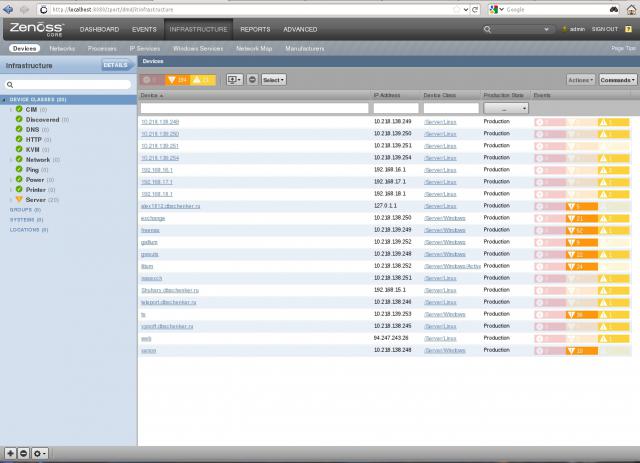
Task: Open the Infrastructure menu
Action: [x=198, y=29]
